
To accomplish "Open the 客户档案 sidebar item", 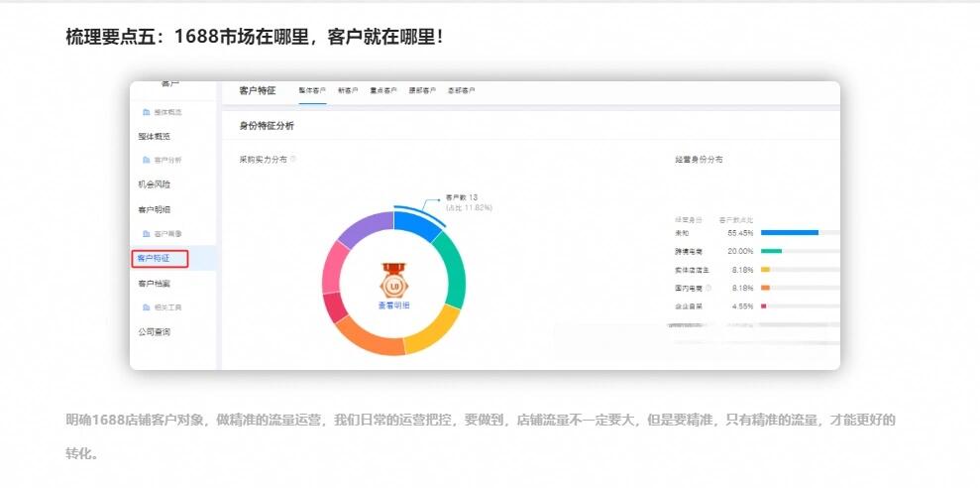I will pyautogui.click(x=154, y=284).
